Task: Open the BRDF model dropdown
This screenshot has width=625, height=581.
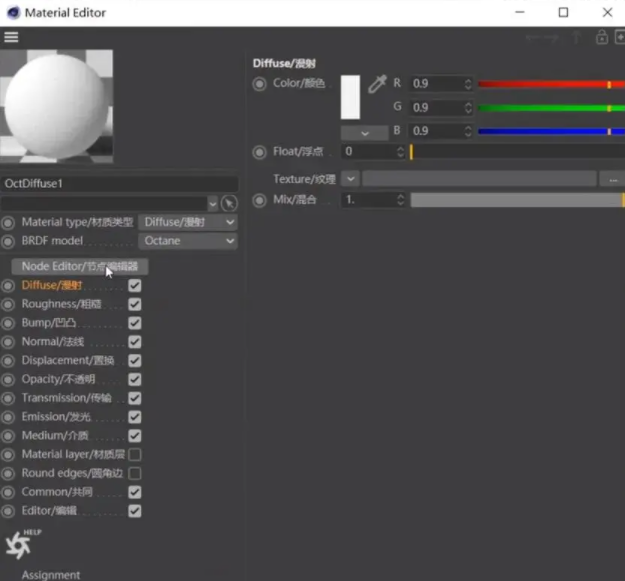Action: pyautogui.click(x=188, y=241)
